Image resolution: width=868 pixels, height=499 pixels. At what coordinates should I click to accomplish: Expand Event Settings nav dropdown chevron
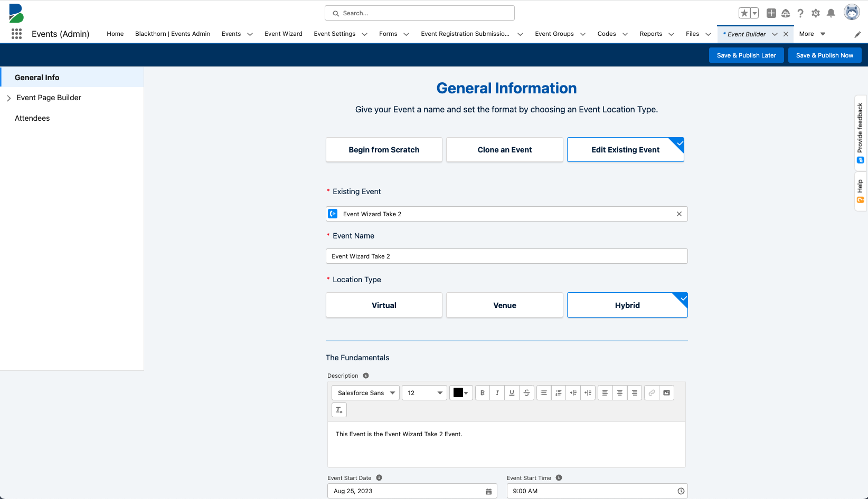364,34
